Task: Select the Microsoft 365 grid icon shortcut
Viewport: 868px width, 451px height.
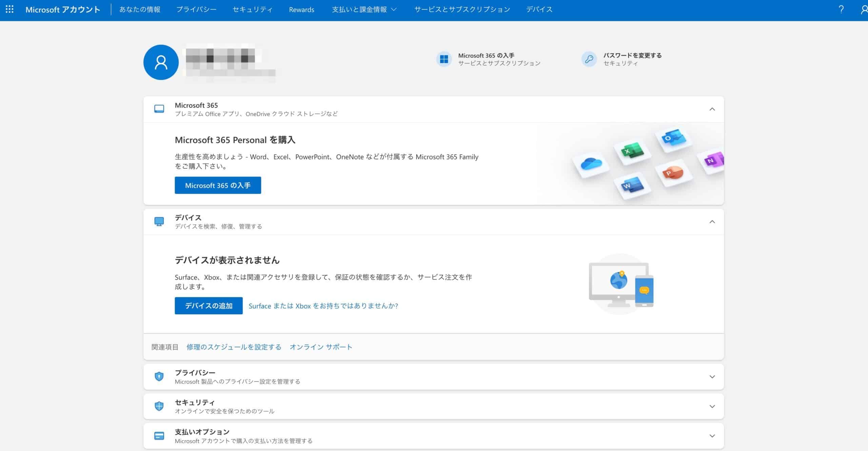Action: pyautogui.click(x=443, y=59)
